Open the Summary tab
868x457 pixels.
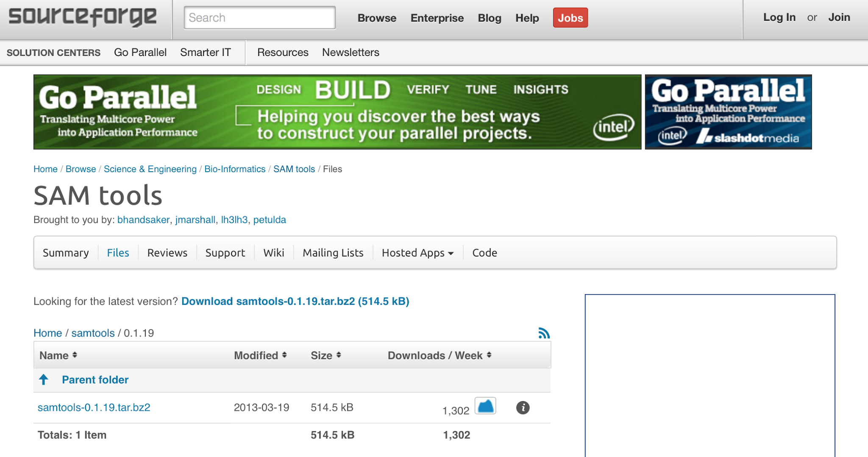point(65,253)
